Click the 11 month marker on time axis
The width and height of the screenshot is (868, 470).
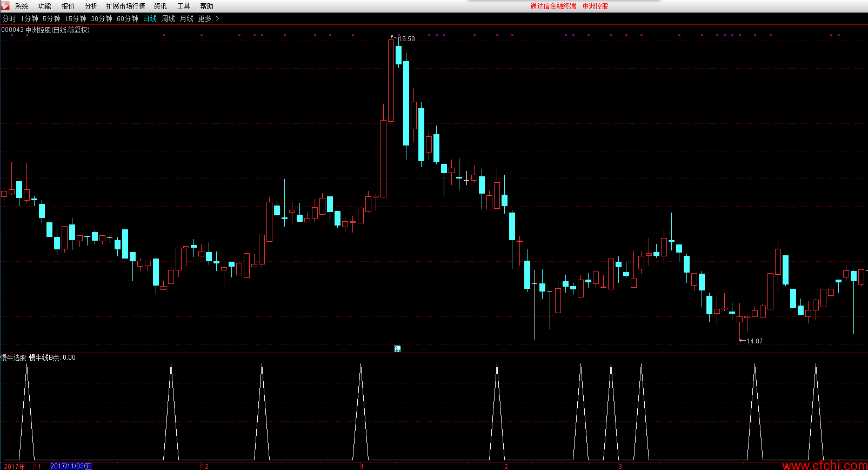coord(38,466)
